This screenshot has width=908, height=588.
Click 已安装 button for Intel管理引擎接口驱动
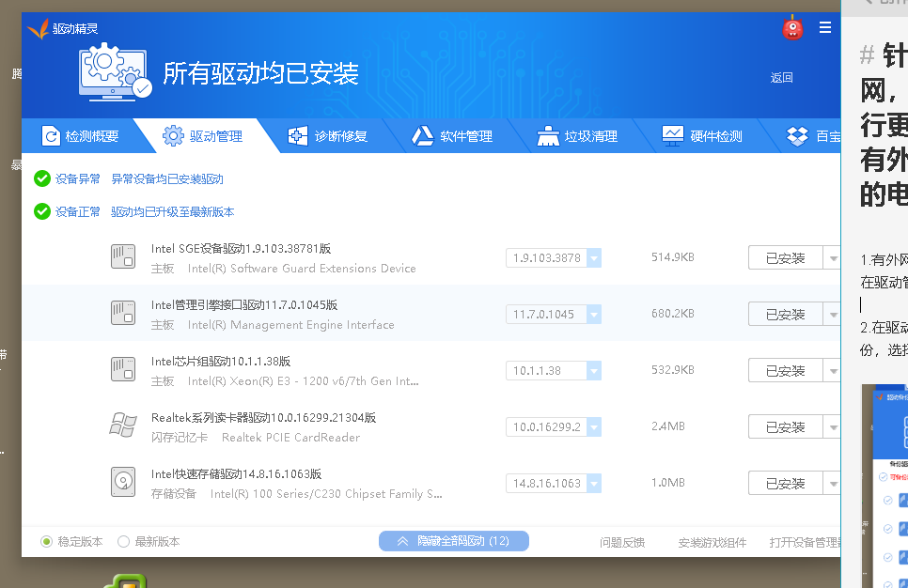786,315
